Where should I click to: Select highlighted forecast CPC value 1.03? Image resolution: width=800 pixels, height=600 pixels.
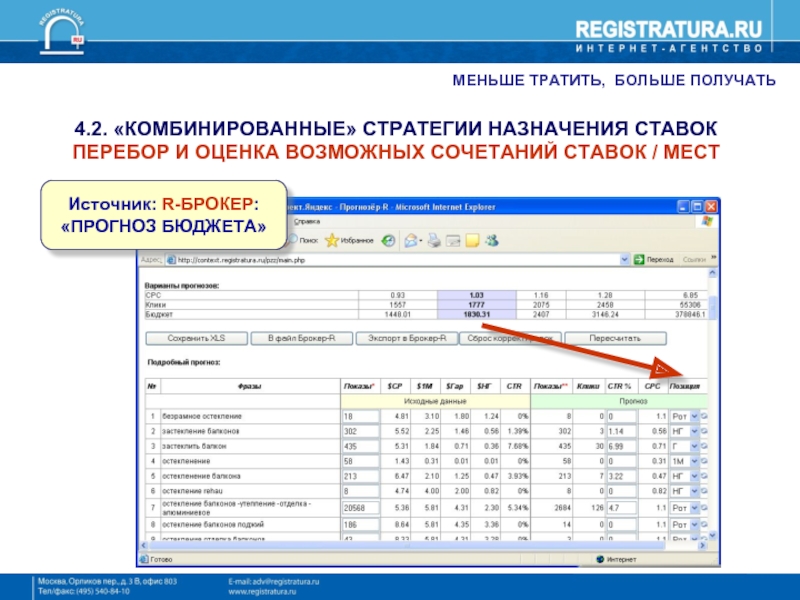(x=477, y=295)
